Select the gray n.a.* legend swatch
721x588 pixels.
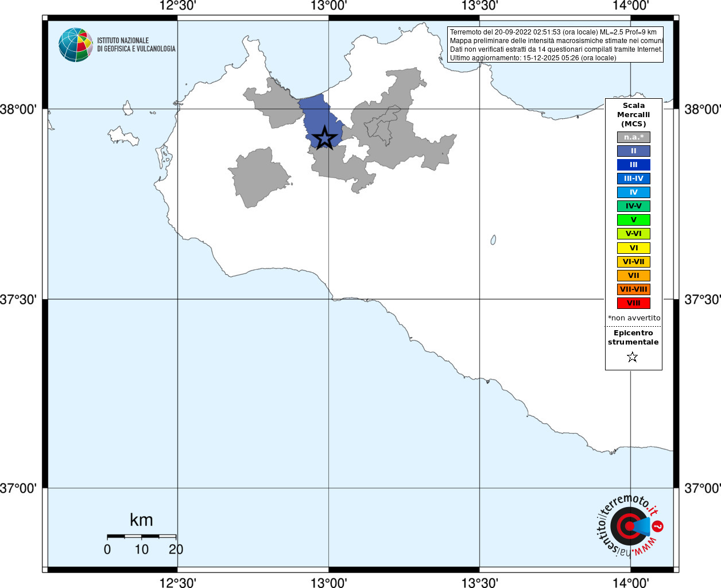[634, 137]
